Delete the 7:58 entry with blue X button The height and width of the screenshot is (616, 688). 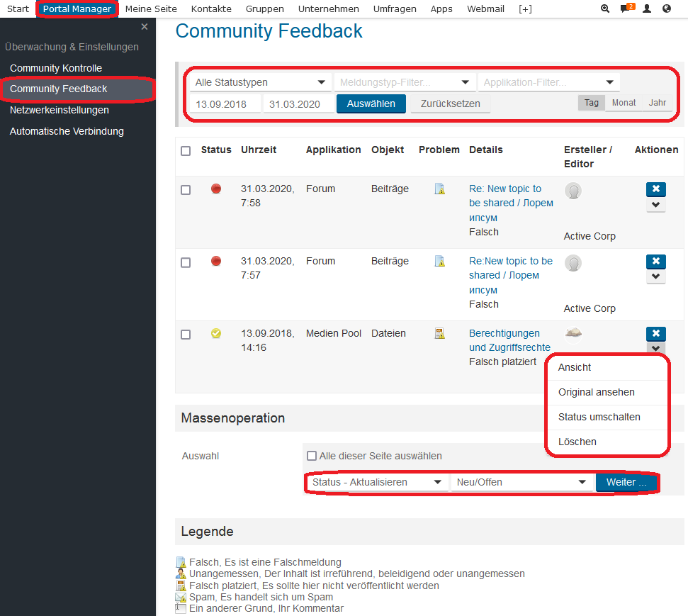[x=656, y=189]
